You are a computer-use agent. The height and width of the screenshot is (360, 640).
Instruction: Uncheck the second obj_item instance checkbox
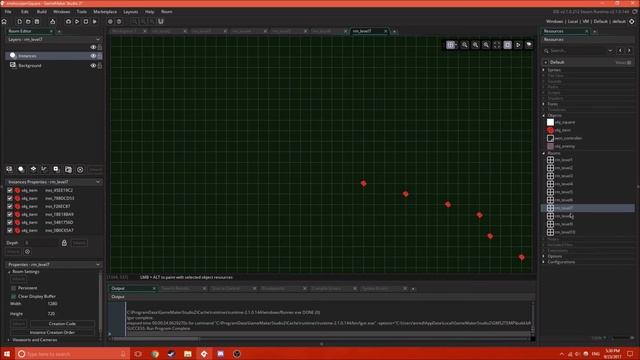coord(10,198)
